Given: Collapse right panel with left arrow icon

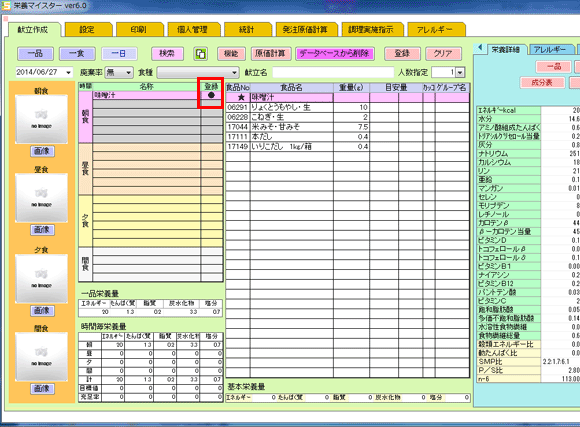Looking at the screenshot, I should [x=480, y=48].
